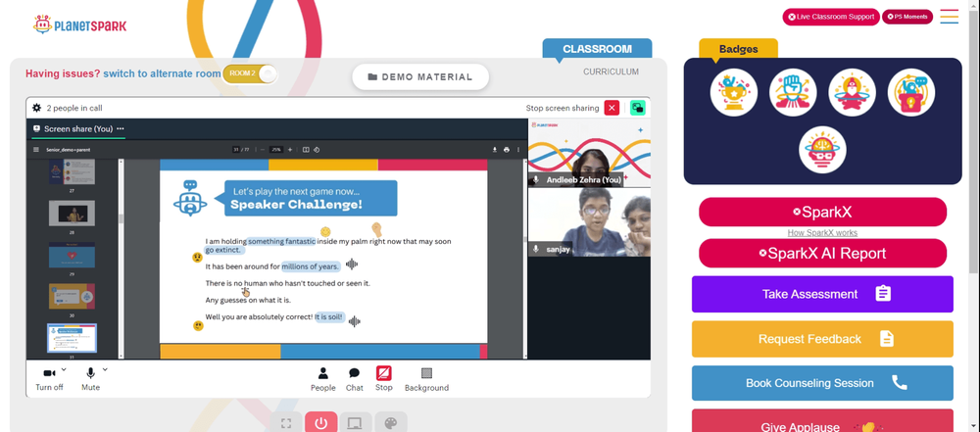Select slide thumbnail 29

(72, 255)
